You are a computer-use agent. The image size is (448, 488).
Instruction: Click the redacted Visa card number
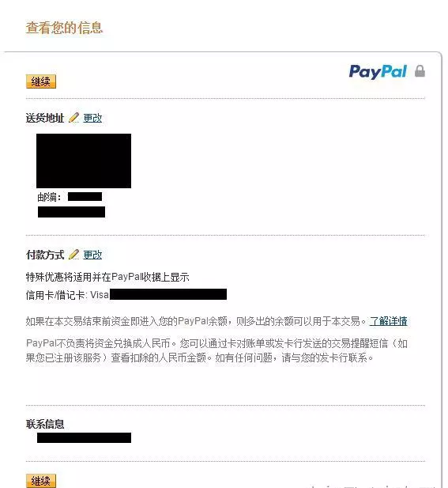point(168,294)
